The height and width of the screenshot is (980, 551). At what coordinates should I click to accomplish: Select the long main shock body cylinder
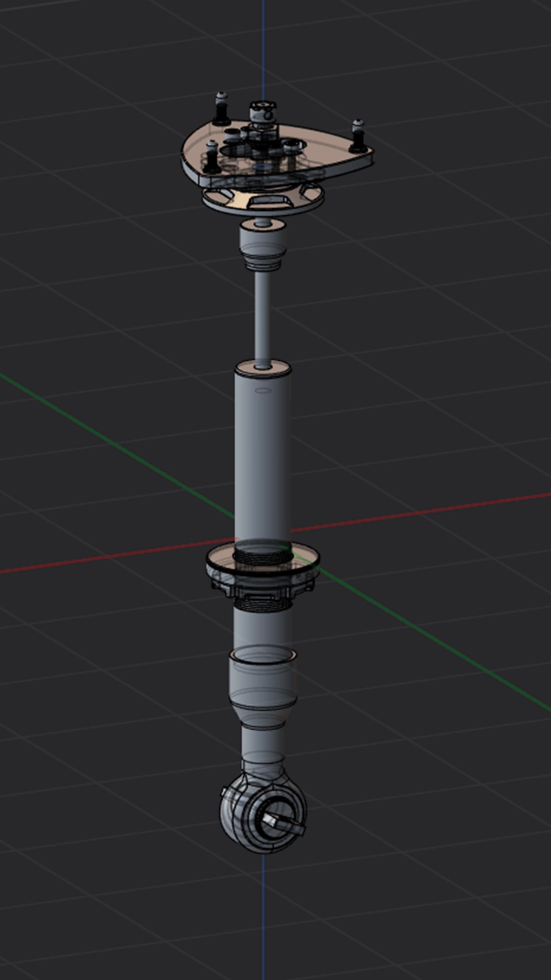pyautogui.click(x=263, y=459)
